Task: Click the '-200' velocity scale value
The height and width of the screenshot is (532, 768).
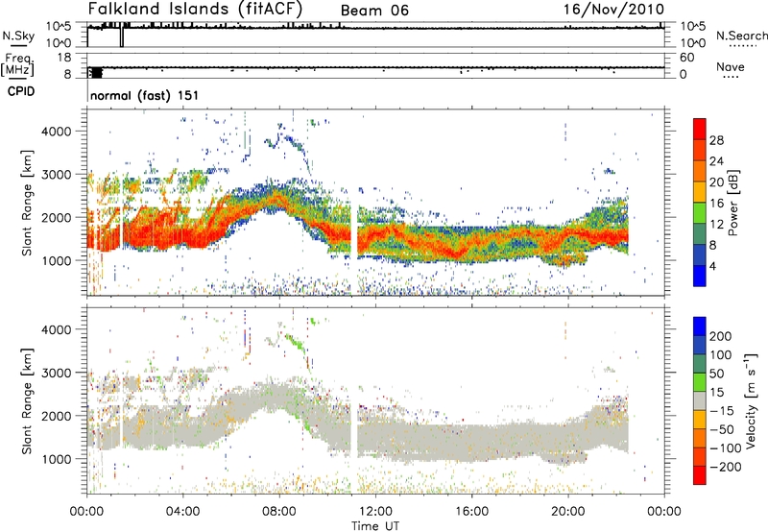Action: (x=726, y=467)
